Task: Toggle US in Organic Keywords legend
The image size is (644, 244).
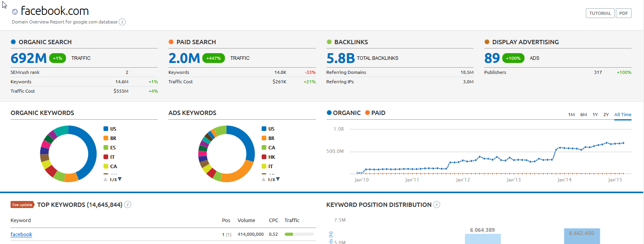Action: pyautogui.click(x=110, y=129)
